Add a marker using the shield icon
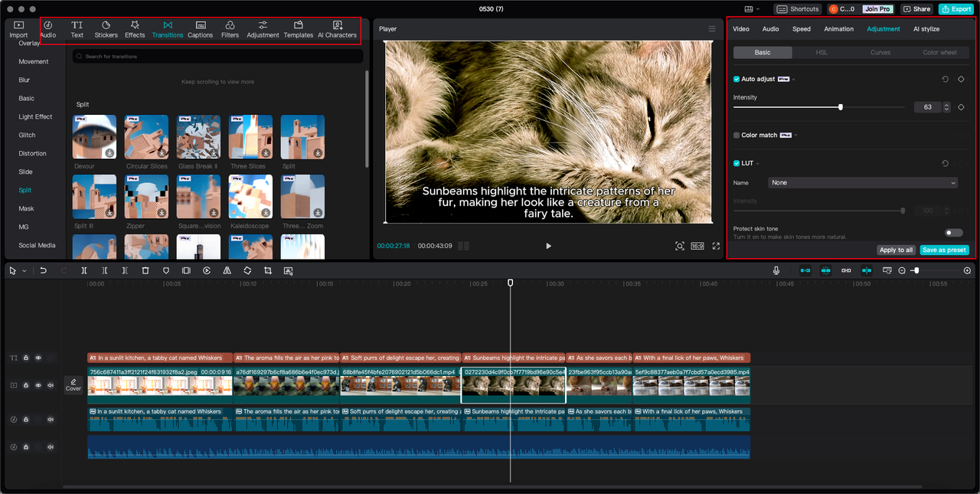 click(x=166, y=270)
